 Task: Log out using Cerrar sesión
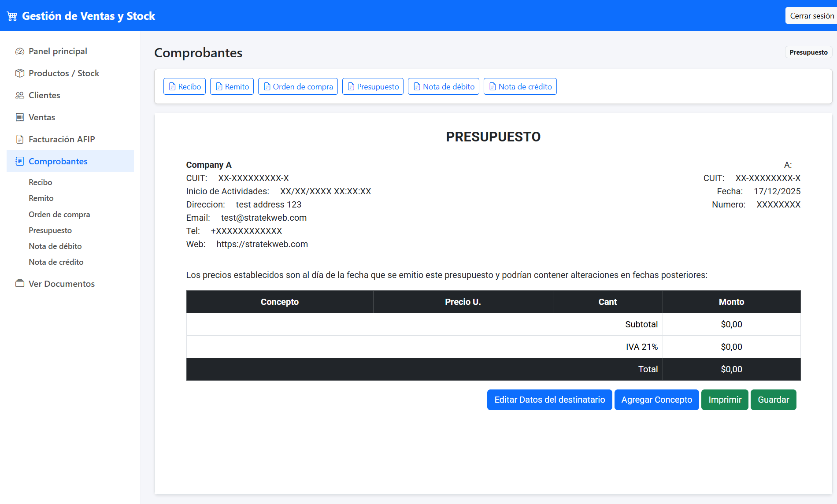click(x=811, y=16)
